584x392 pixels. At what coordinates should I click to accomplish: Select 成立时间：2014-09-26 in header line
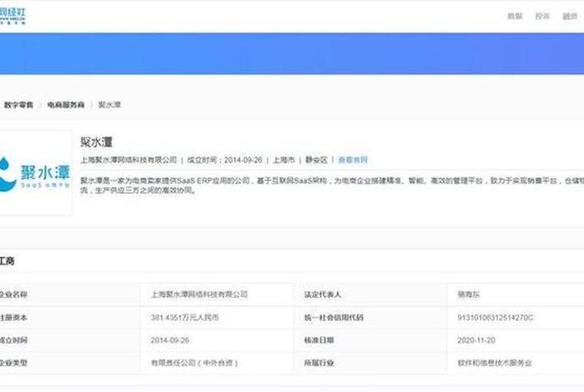[x=224, y=160]
